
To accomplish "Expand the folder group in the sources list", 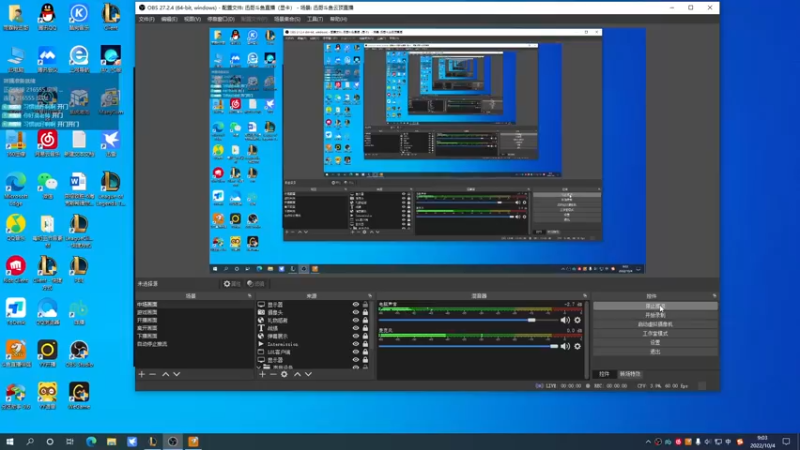I will 259,367.
